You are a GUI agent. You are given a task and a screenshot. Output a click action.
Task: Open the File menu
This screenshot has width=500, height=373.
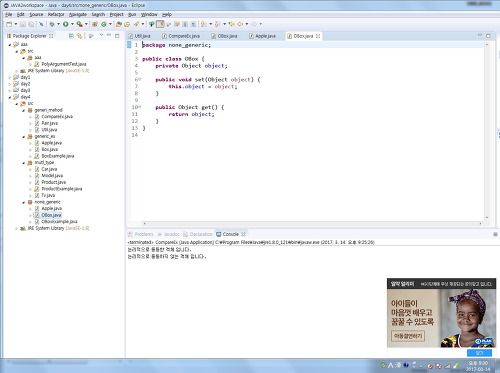click(9, 15)
